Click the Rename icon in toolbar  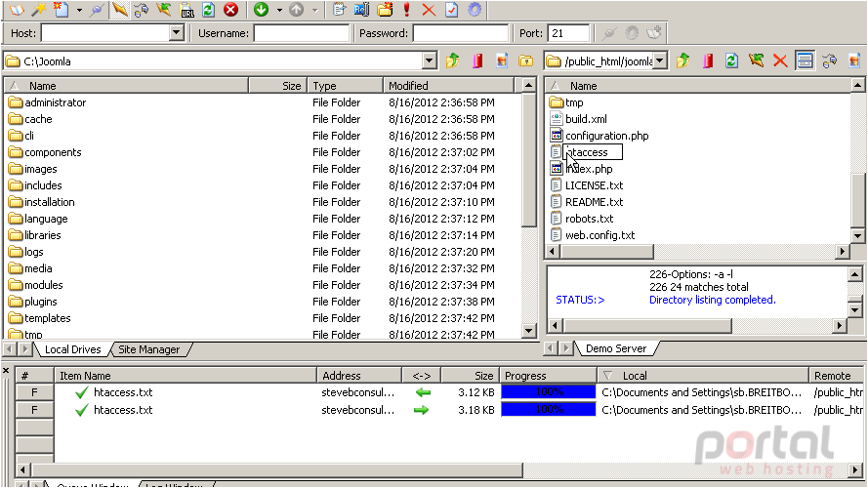[x=361, y=10]
